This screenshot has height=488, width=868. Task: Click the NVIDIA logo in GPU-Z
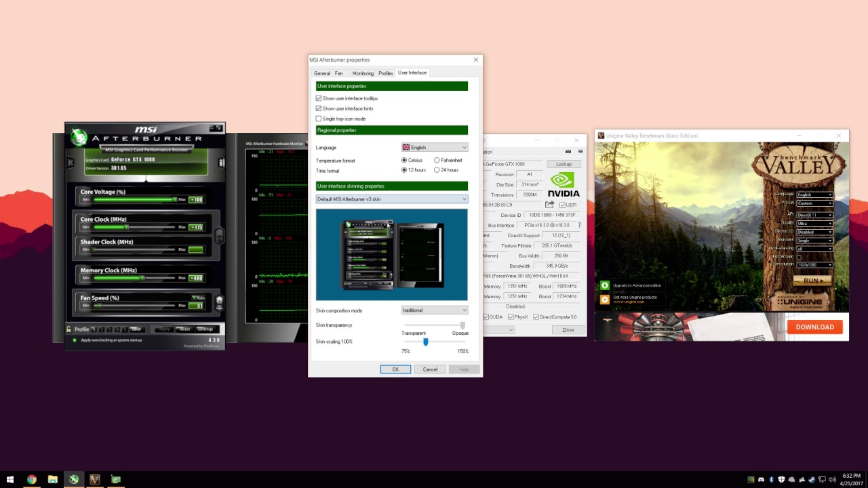(564, 184)
